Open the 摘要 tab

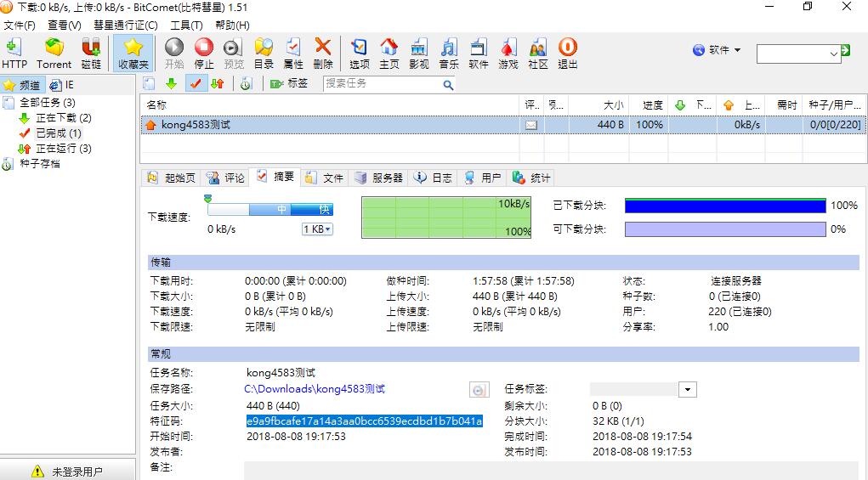[275, 177]
